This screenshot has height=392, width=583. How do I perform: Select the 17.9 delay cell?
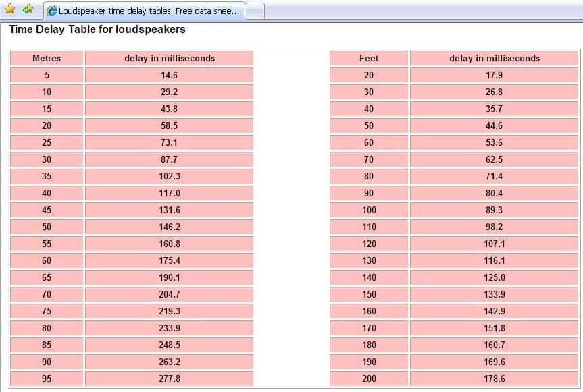coord(494,75)
